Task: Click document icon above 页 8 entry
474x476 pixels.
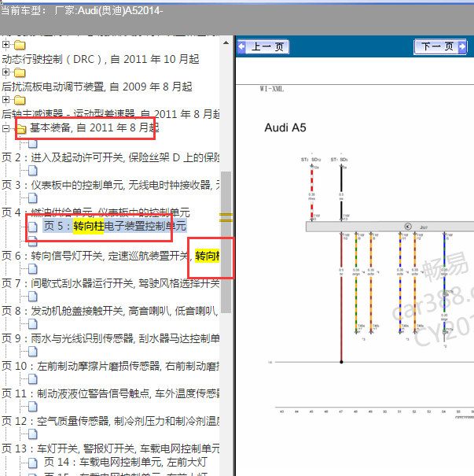Action: tap(33, 297)
